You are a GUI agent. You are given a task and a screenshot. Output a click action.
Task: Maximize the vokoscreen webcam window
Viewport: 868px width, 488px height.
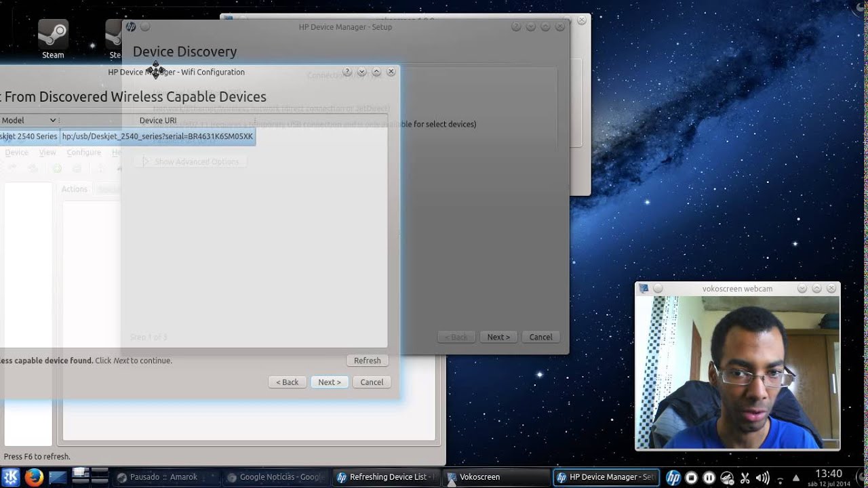pos(817,289)
